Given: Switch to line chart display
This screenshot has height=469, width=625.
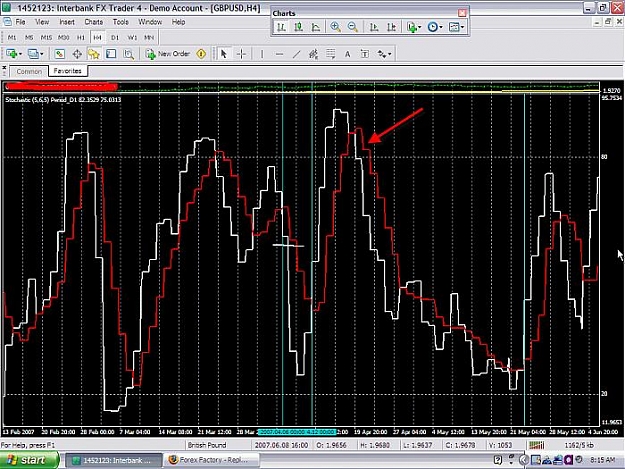Looking at the screenshot, I should [316, 27].
